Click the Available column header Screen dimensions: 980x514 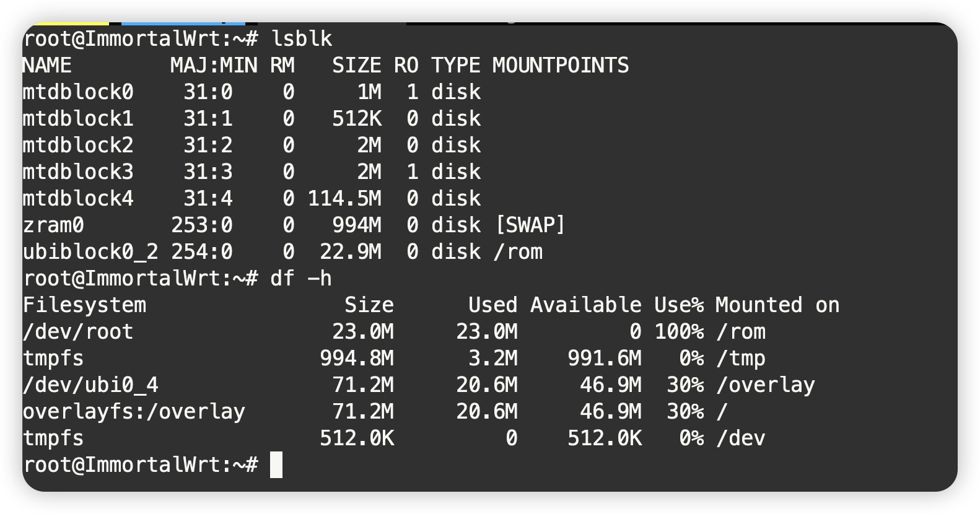tap(585, 305)
